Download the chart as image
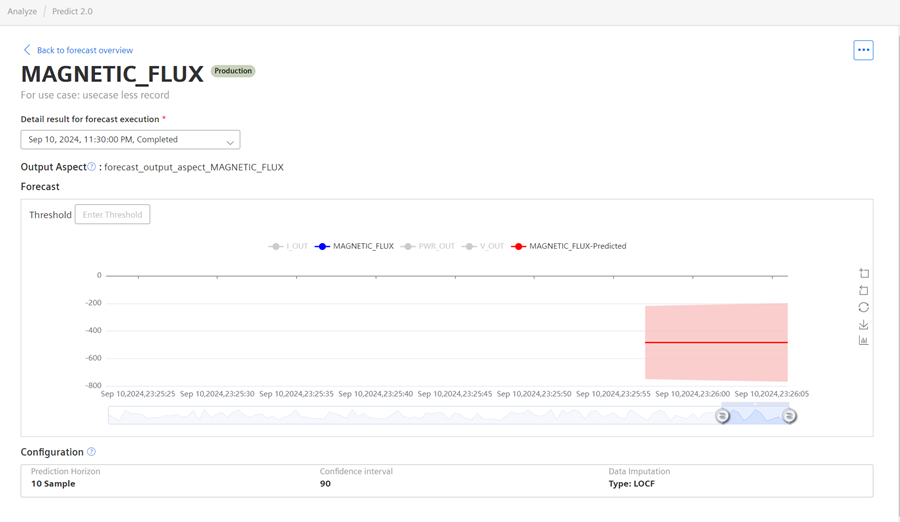This screenshot has width=900, height=522. [x=864, y=324]
